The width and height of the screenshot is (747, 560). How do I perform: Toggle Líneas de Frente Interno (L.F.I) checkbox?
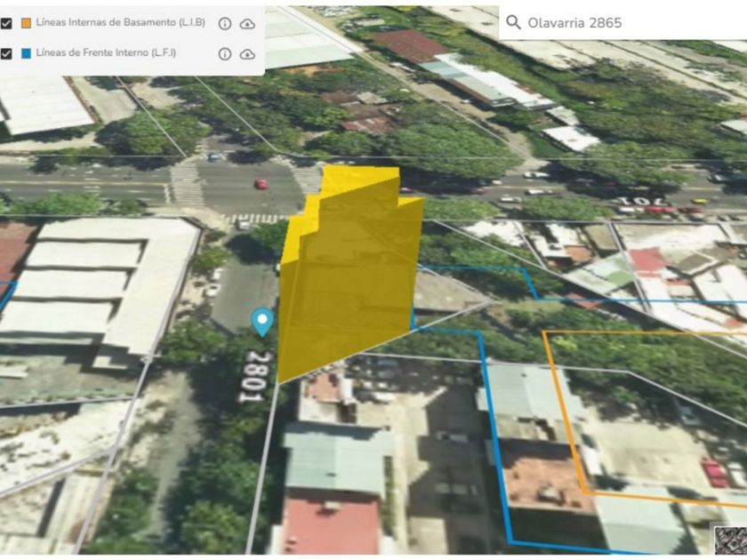point(6,54)
